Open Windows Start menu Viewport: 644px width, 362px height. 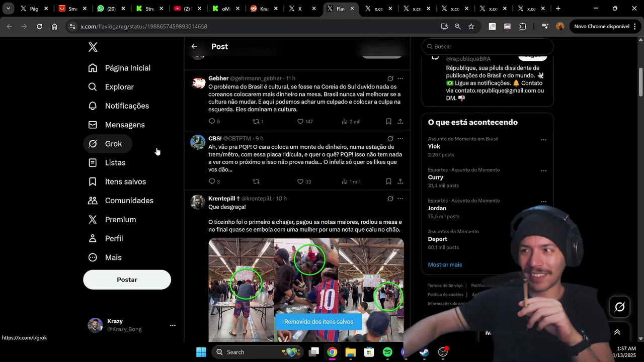201,352
